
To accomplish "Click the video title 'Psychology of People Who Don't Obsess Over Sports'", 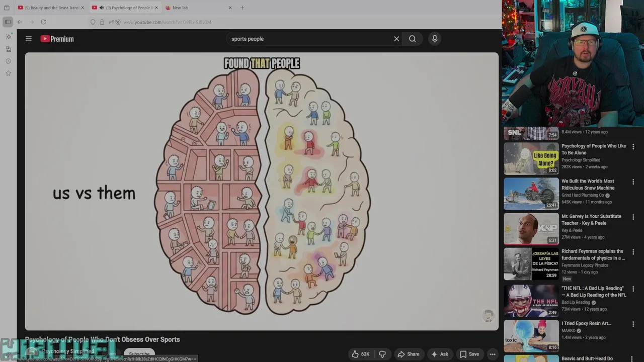I will point(102,339).
